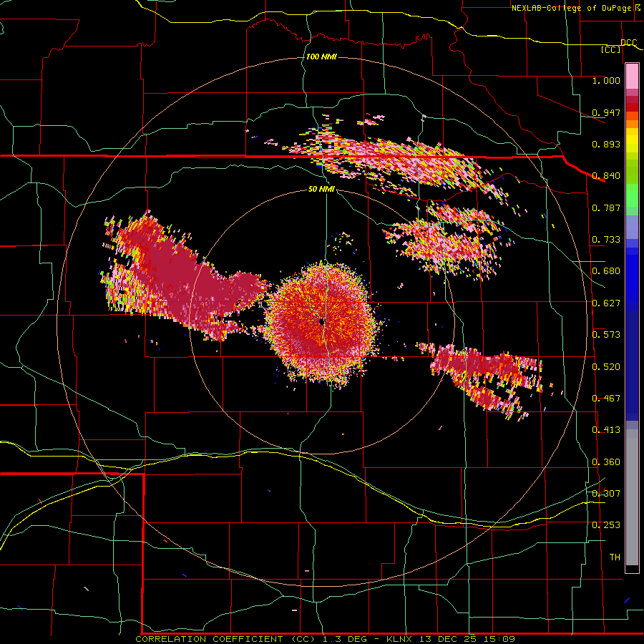644x644 pixels.
Task: Click the 0.893 color scale value
Action: [x=606, y=144]
